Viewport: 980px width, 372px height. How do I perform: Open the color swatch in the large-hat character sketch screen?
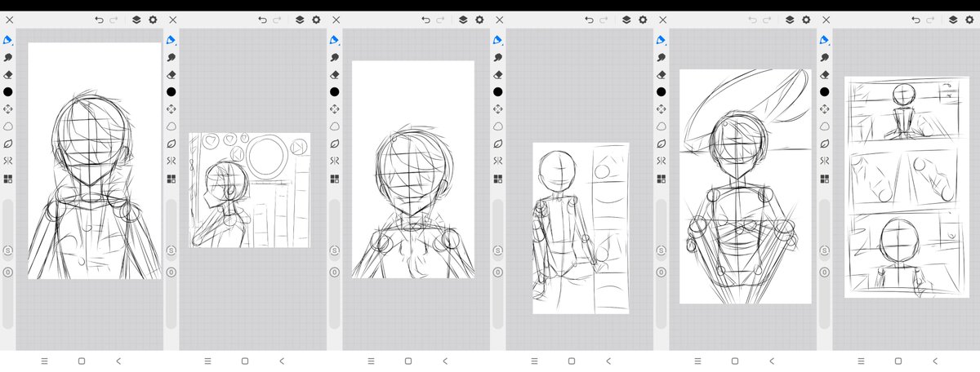point(661,92)
